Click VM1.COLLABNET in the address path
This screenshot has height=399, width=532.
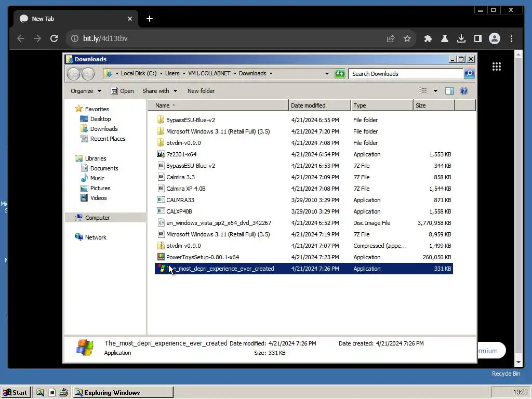tap(209, 73)
